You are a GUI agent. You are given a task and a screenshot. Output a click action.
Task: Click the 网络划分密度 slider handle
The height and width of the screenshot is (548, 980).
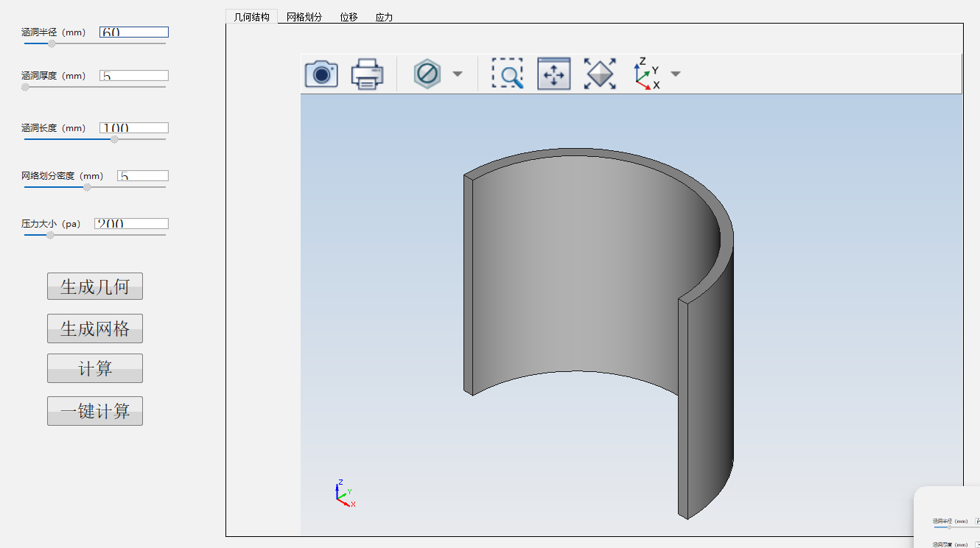point(87,187)
